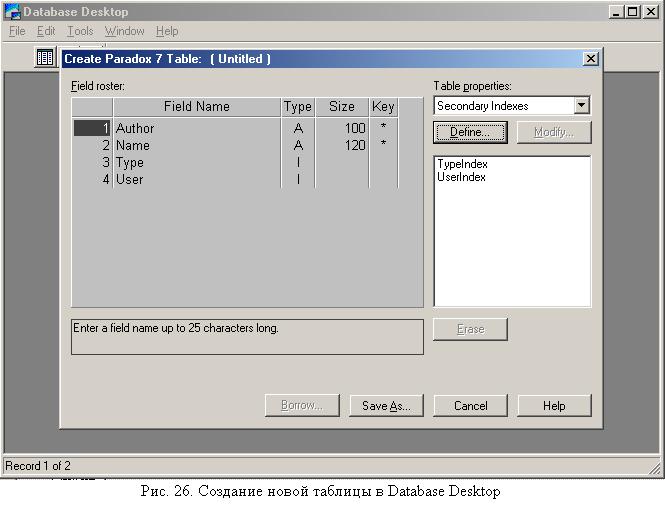Select the Secondary Indexes combo box
The height and width of the screenshot is (513, 665).
511,106
